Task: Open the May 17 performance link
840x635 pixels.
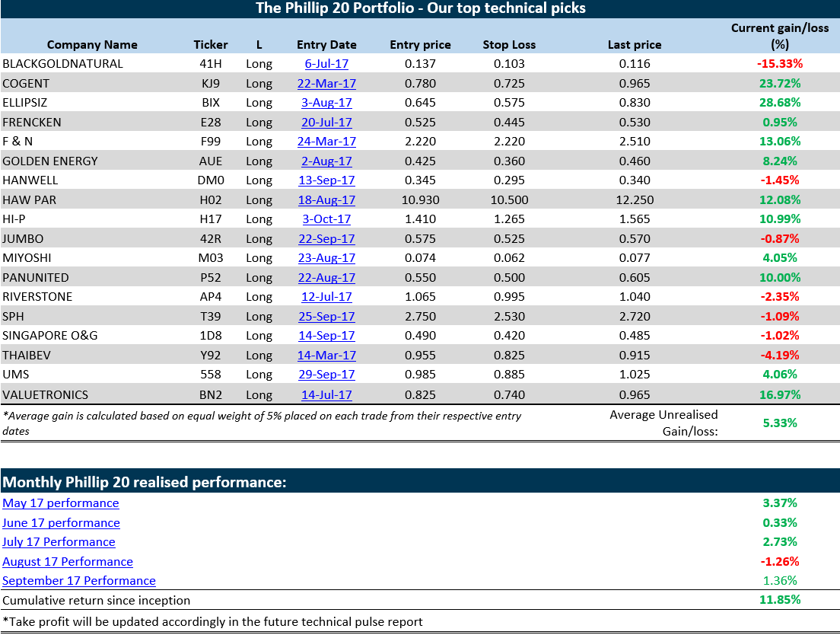Action: point(61,503)
